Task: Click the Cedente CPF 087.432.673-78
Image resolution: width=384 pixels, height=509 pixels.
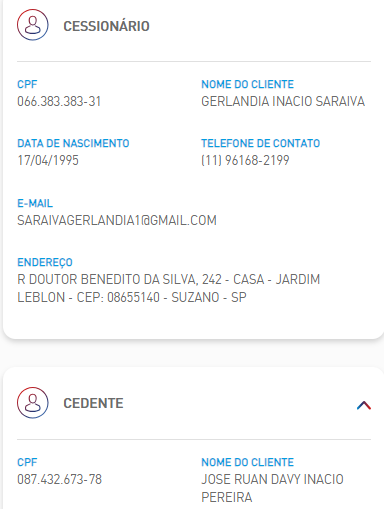Action: [59, 479]
